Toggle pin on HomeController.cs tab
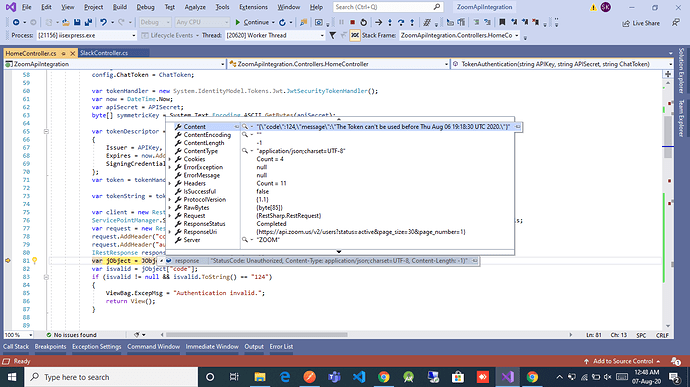Screen dimensions: 690x387 pyautogui.click(x=63, y=53)
